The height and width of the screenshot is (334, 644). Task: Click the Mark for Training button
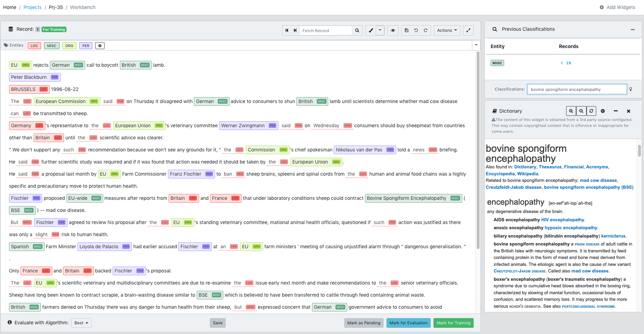(453, 323)
